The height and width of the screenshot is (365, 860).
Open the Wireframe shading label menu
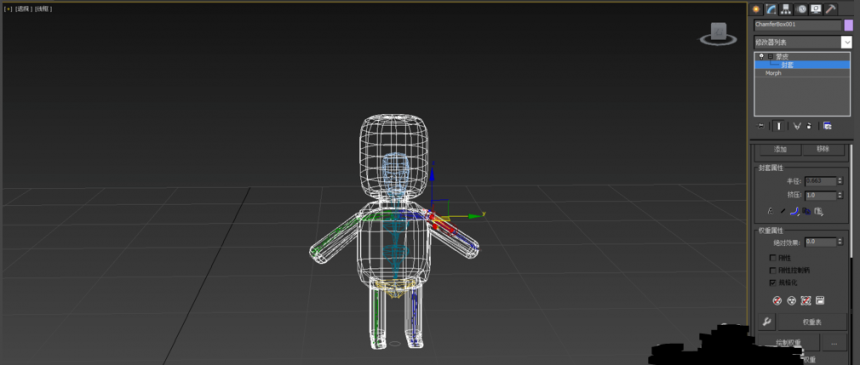pyautogui.click(x=43, y=9)
